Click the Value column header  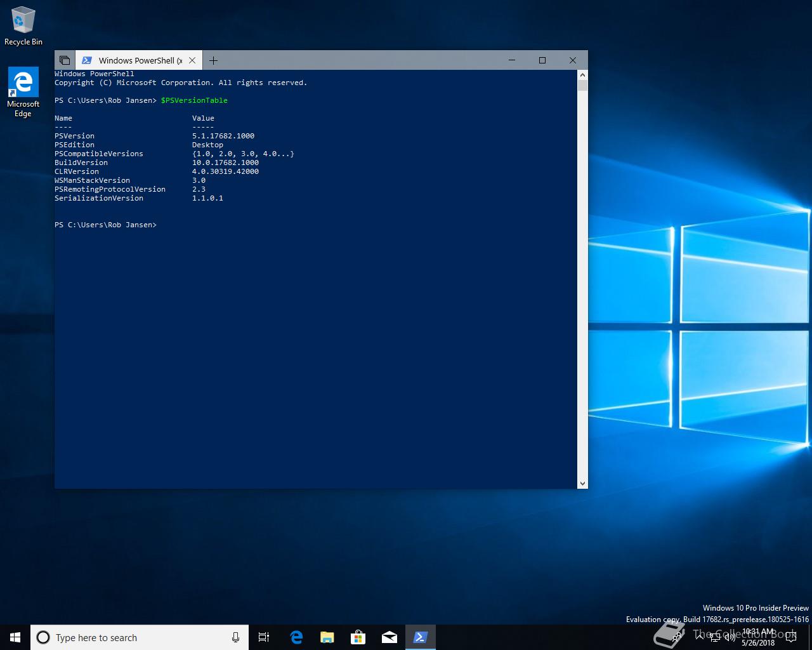click(x=203, y=118)
